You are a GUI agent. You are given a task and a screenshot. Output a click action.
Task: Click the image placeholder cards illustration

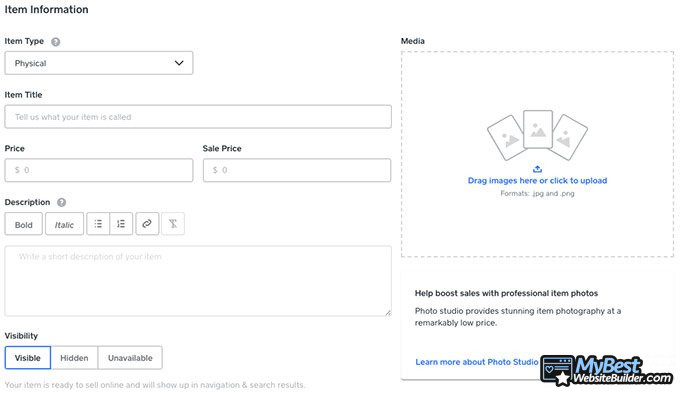(x=537, y=135)
